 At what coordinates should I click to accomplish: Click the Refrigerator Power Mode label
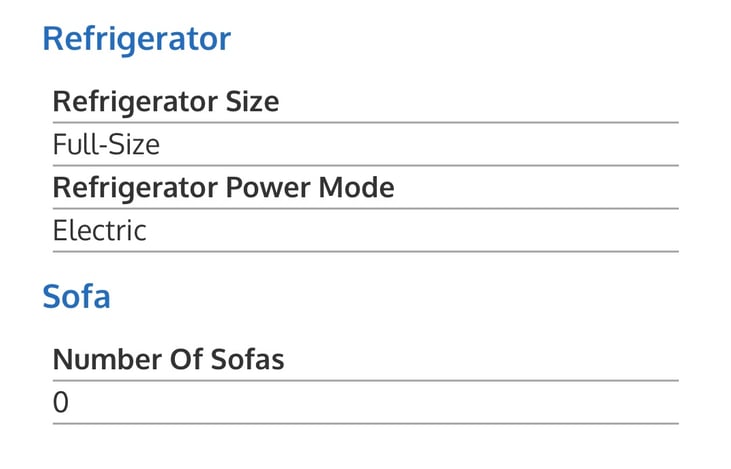pos(224,188)
